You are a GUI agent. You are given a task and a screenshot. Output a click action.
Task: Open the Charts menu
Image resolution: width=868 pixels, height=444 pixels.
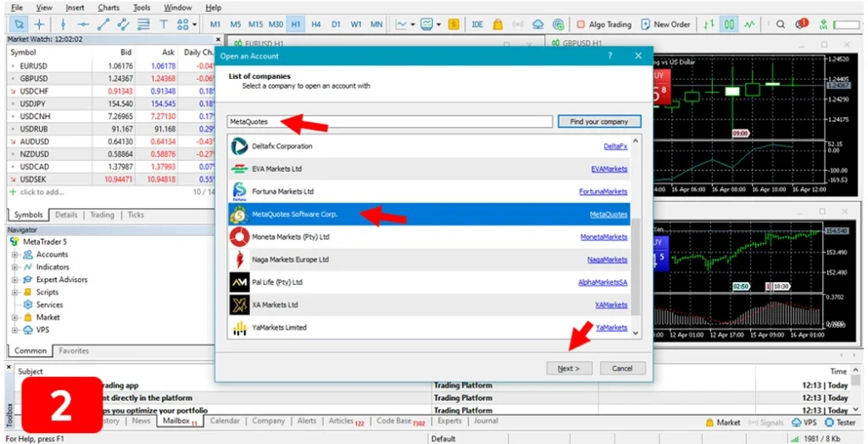click(x=108, y=8)
